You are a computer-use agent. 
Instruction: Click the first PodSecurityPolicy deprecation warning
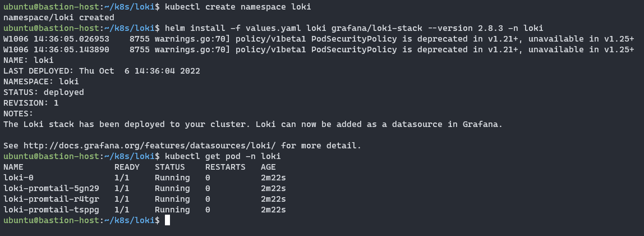point(319,39)
